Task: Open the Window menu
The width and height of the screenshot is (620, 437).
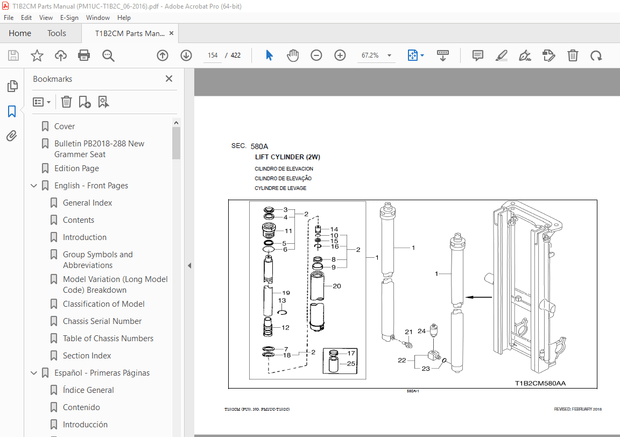Action: 98,18
